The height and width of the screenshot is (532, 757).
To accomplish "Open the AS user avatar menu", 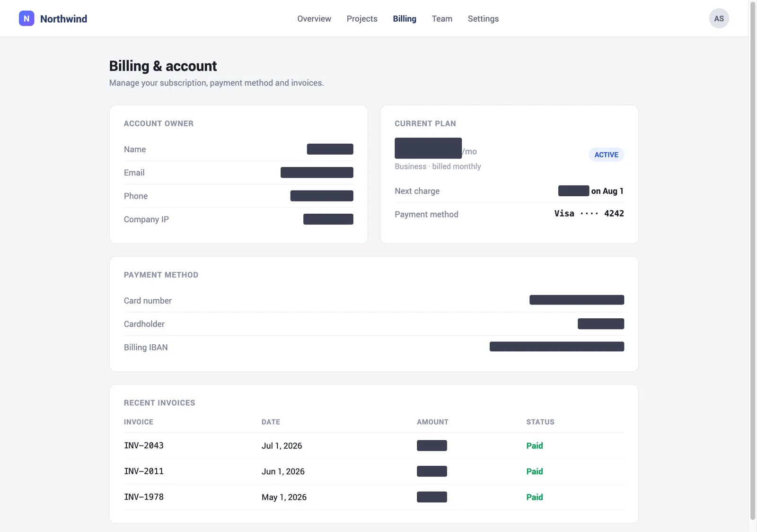I will click(x=719, y=18).
